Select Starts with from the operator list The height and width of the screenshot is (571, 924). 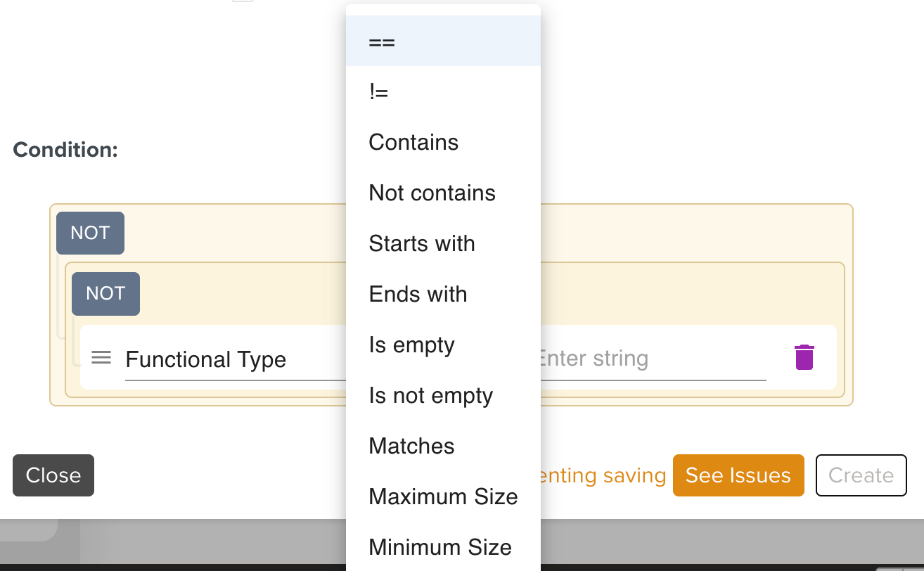coord(422,243)
